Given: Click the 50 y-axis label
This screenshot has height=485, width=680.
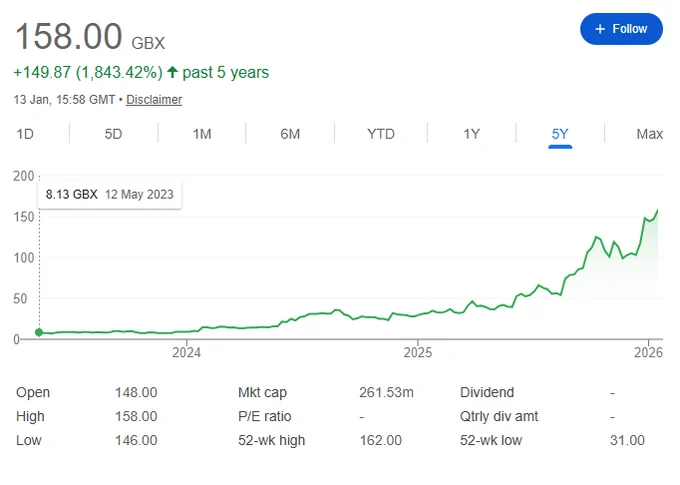Looking at the screenshot, I should click(20, 298).
